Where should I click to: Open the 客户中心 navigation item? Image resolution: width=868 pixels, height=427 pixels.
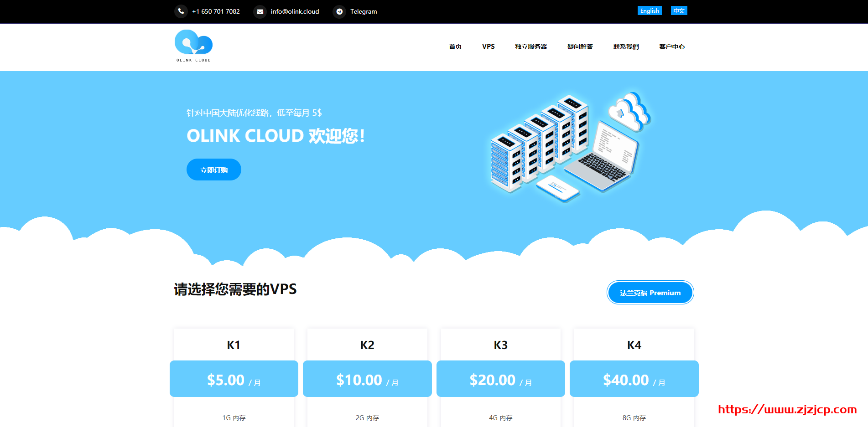(671, 46)
